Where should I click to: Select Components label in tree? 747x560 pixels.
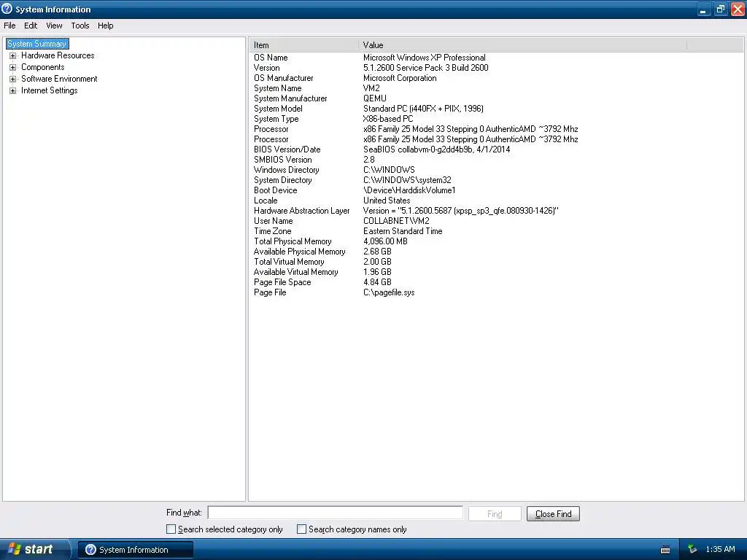pyautogui.click(x=43, y=68)
